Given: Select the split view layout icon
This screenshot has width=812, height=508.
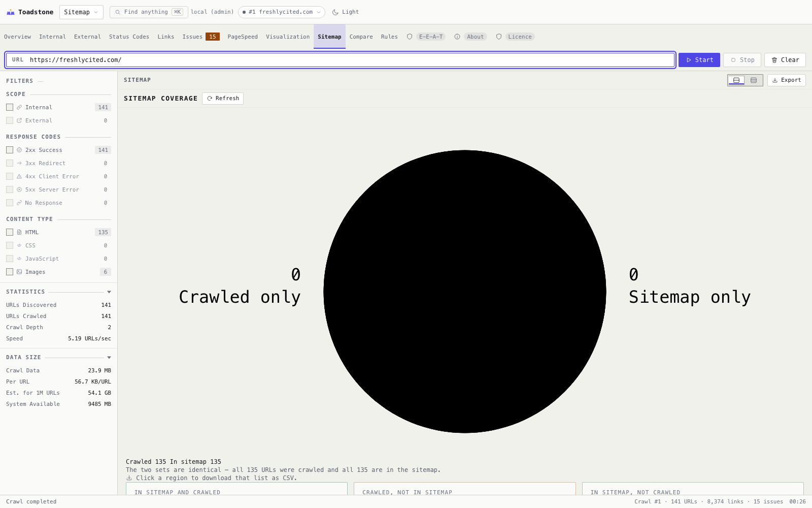Looking at the screenshot, I should pyautogui.click(x=736, y=80).
